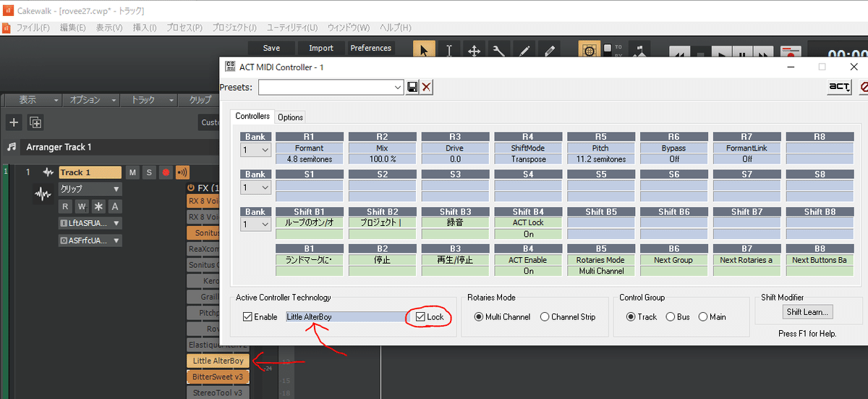Save preset with the floppy disk icon
The image size is (868, 399).
tap(412, 87)
